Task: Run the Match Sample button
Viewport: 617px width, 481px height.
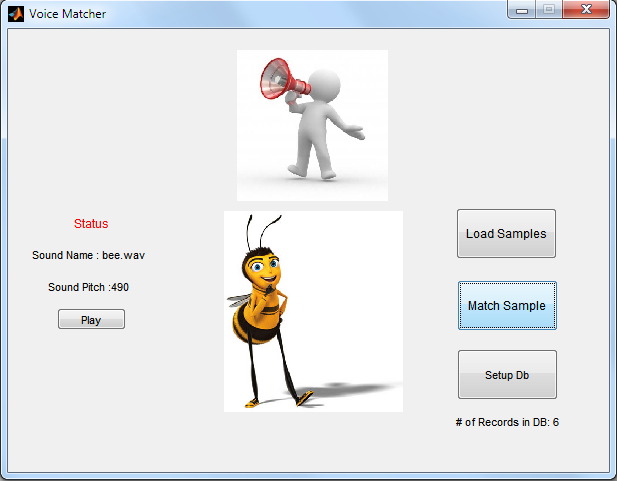Action: tap(507, 305)
